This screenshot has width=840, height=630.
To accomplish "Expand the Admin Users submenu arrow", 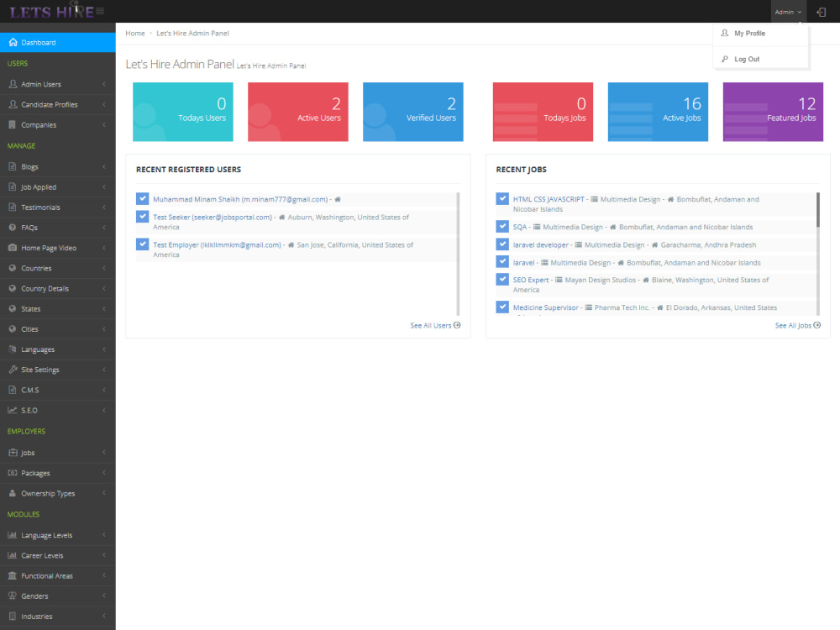I will [104, 84].
